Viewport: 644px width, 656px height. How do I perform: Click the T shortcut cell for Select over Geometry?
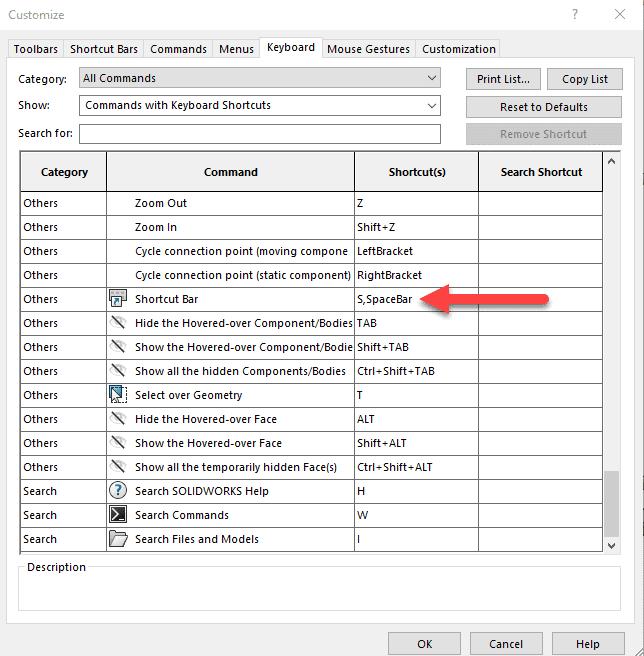point(416,395)
